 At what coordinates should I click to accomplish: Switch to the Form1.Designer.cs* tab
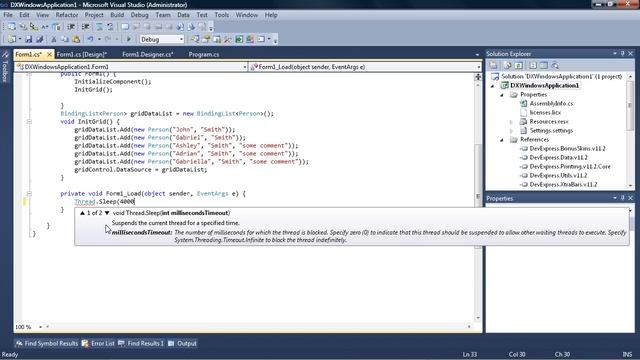[x=148, y=54]
